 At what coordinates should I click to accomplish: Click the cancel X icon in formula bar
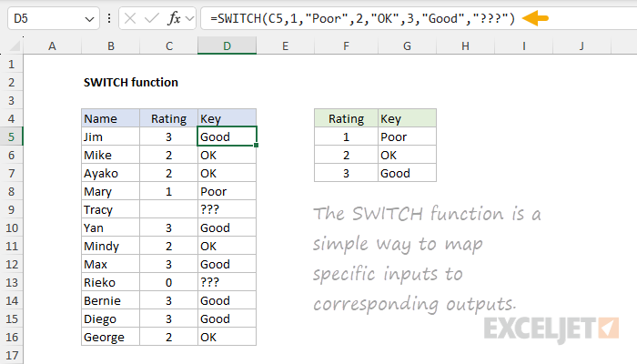pos(130,18)
